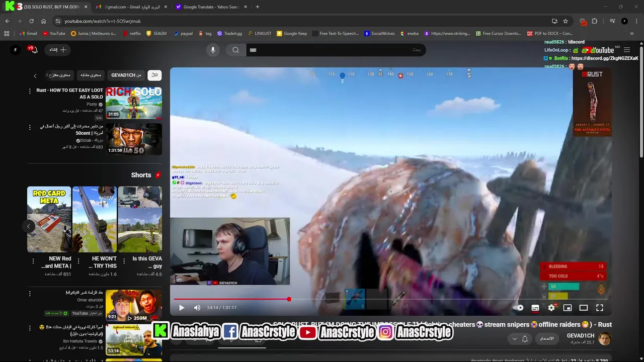
Task: Open options for Ibn Hattuta Travels video
Action: click(30, 328)
